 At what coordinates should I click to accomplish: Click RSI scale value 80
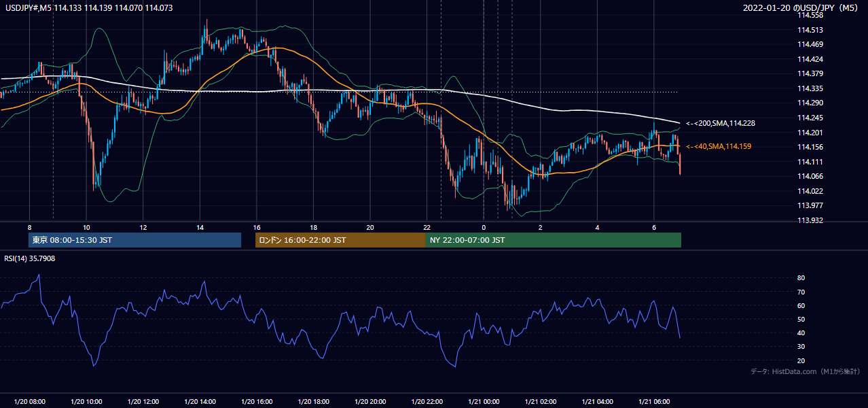pyautogui.click(x=801, y=278)
